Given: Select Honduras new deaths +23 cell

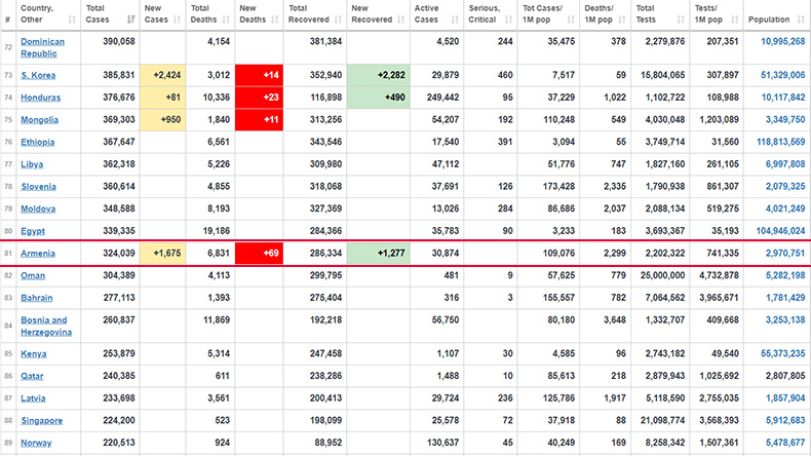Looking at the screenshot, I should pos(259,97).
